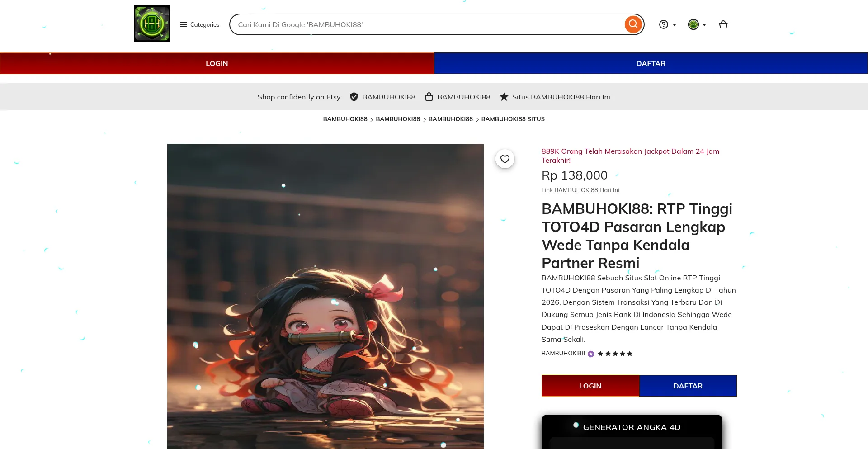Click the blue DAFTAR button under rating
This screenshot has width=868, height=449.
pyautogui.click(x=688, y=386)
